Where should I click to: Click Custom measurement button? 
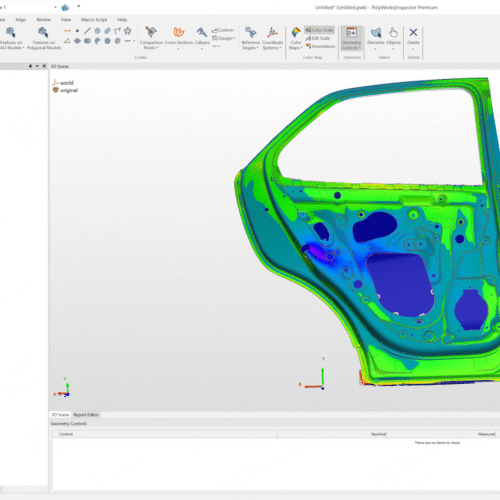tap(223, 30)
